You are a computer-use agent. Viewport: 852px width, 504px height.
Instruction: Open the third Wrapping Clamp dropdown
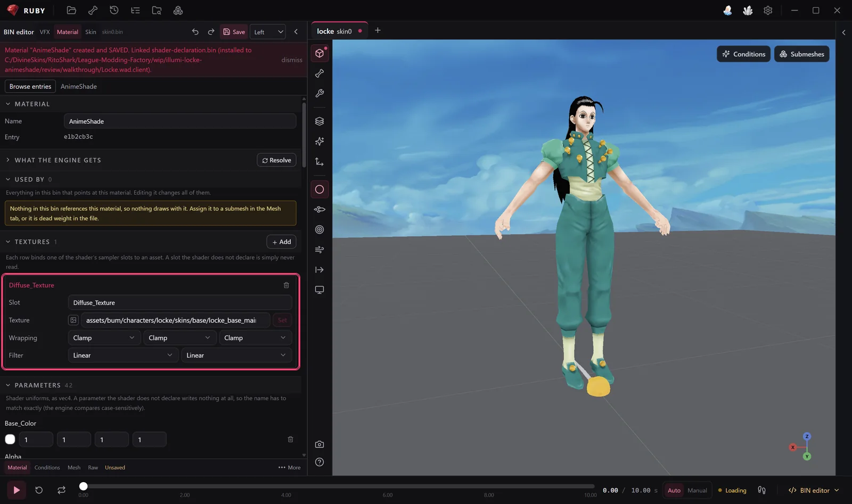click(256, 338)
